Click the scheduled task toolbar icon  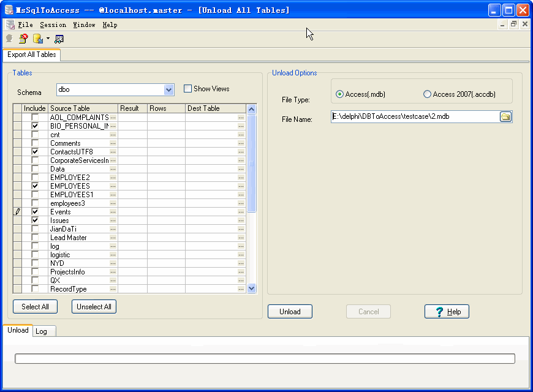(x=59, y=39)
